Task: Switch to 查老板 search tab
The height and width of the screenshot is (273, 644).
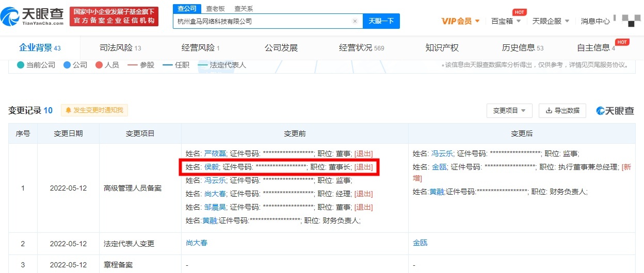Action: click(x=215, y=9)
